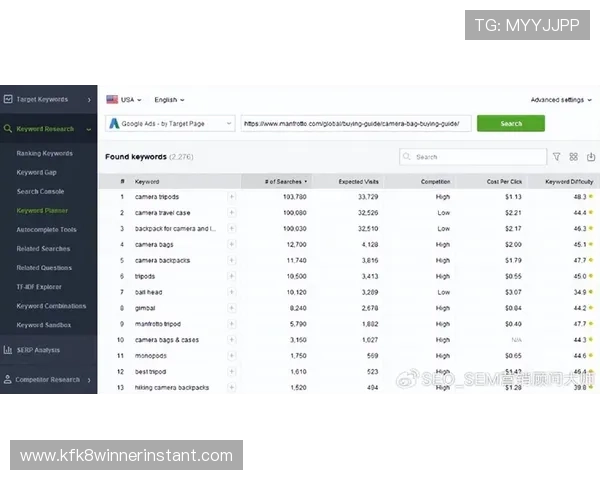
Task: Click the Competitor Research person icon
Action: [8, 379]
